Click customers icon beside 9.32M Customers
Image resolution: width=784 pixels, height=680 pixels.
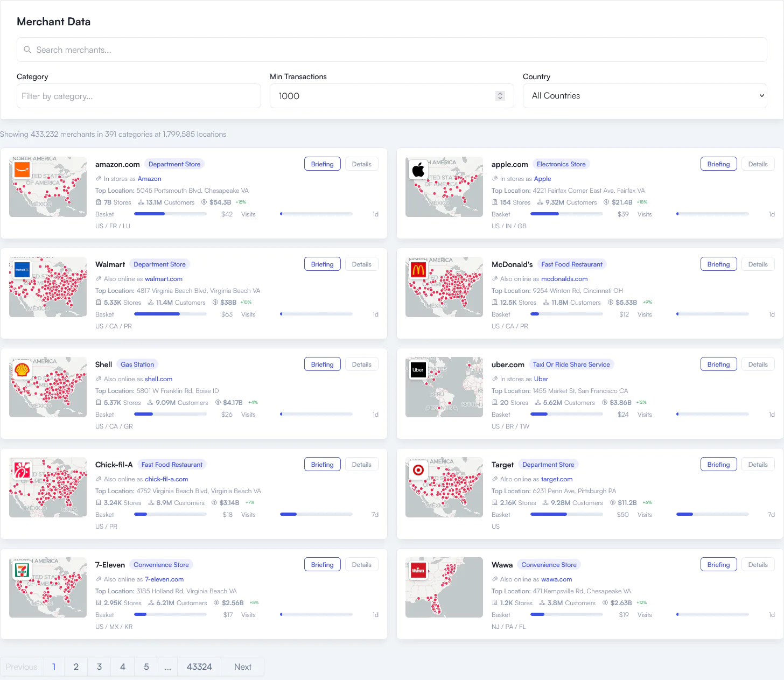coord(540,202)
